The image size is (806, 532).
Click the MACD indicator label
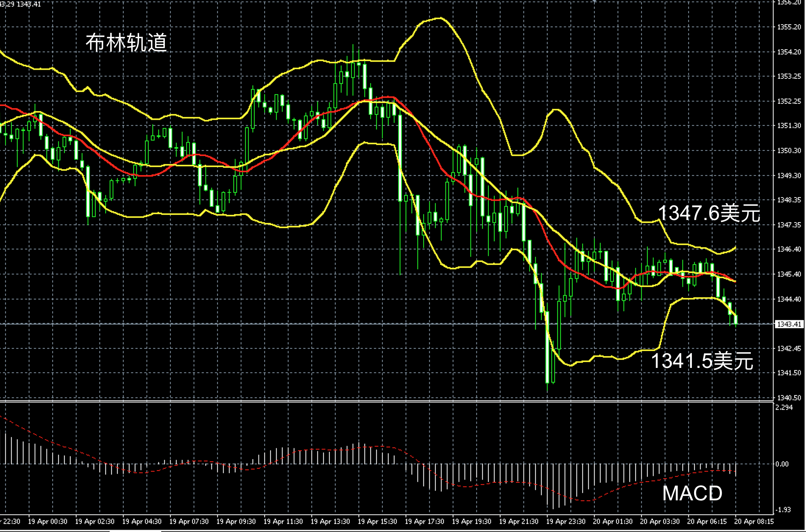click(692, 493)
